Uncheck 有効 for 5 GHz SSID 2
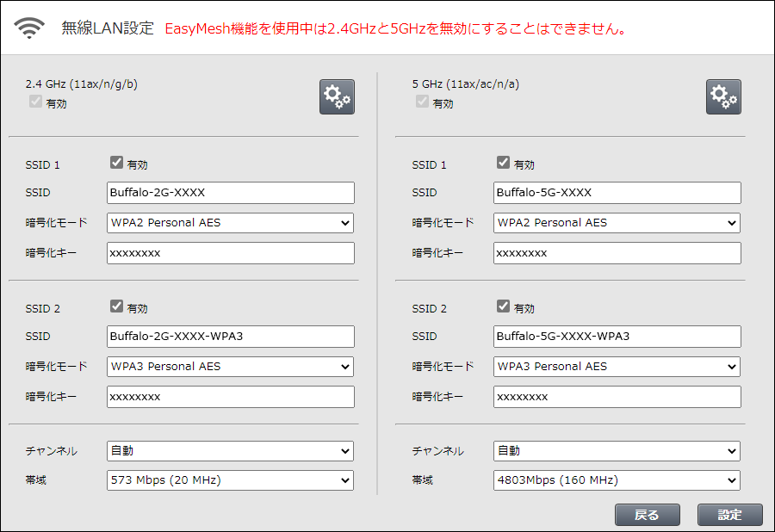 [503, 306]
